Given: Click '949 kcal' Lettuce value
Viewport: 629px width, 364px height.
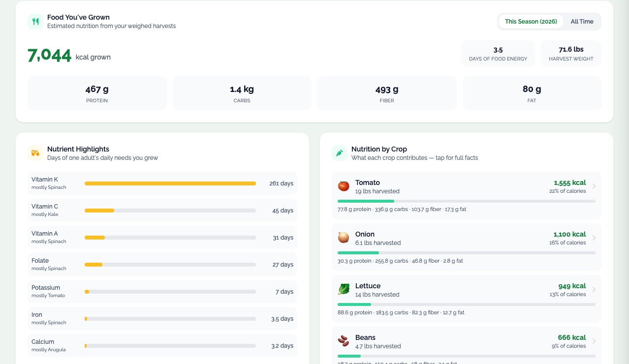Looking at the screenshot, I should click(572, 286).
